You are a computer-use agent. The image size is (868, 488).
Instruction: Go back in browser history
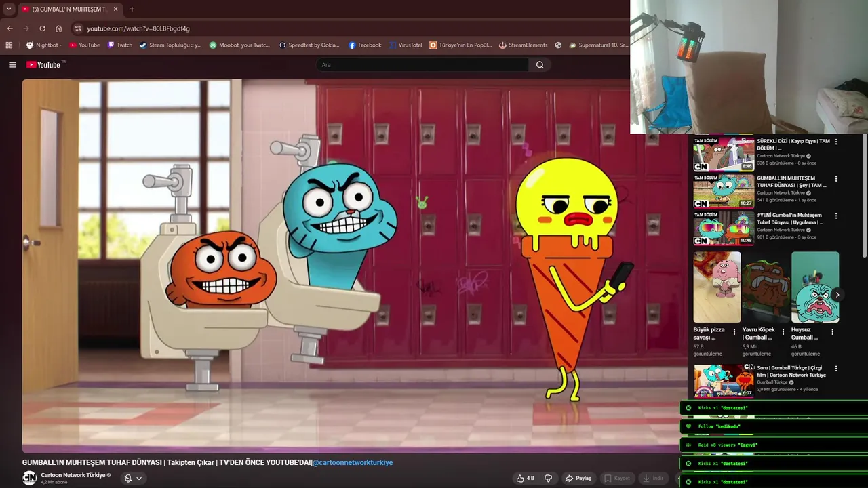coord(9,28)
